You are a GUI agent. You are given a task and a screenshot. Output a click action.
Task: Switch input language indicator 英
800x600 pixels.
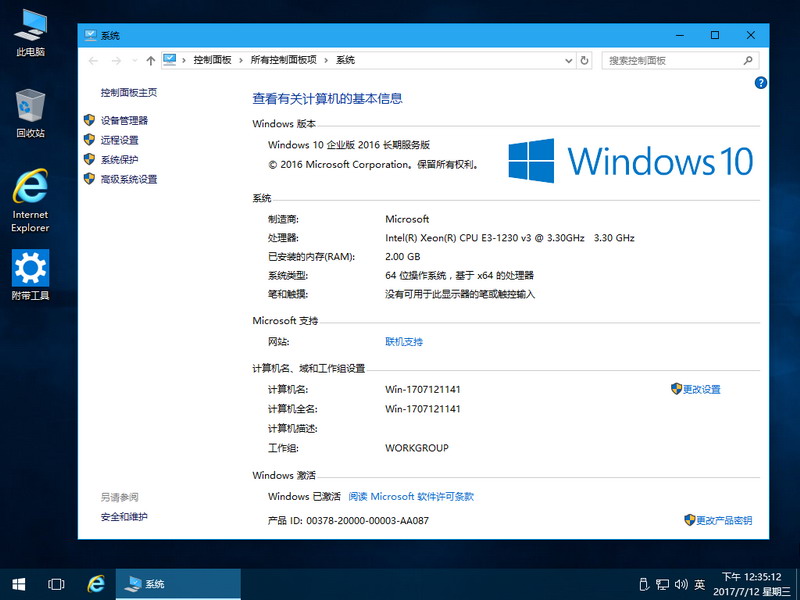pyautogui.click(x=699, y=584)
